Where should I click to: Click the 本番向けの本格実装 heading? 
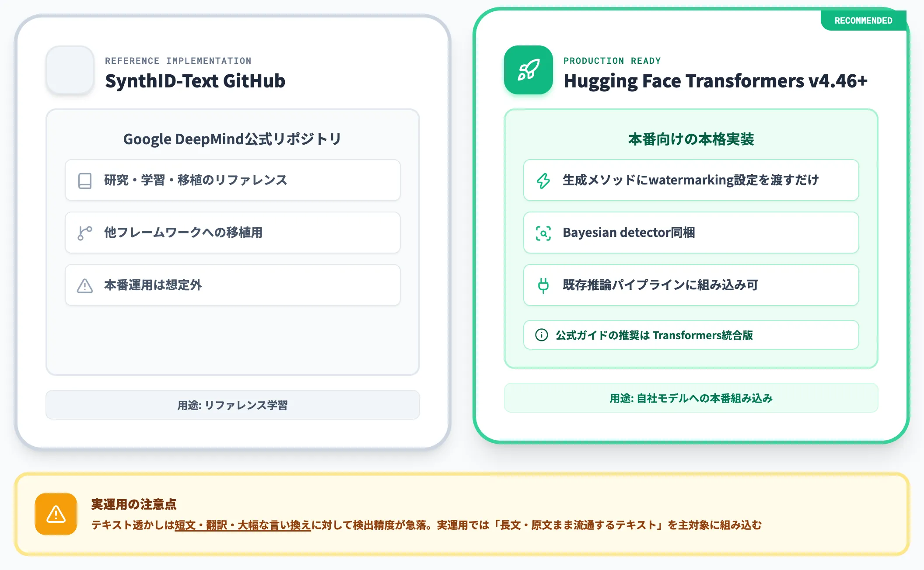point(691,139)
